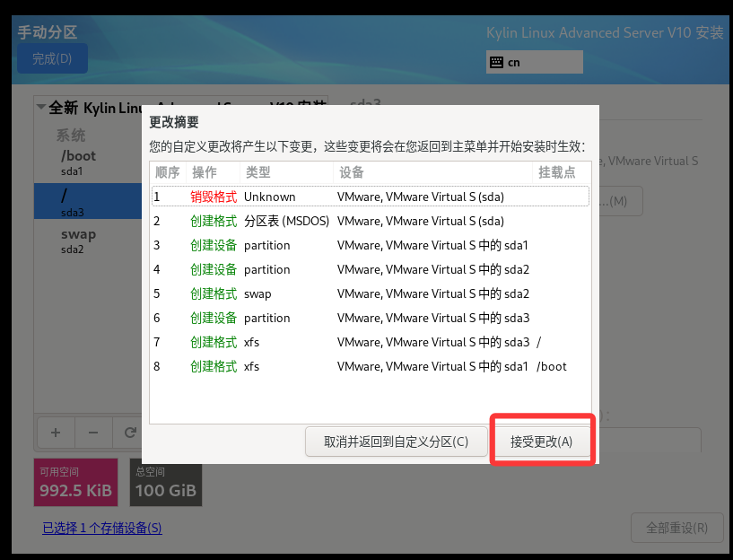Select row 1 销毁格式 Unknown
733x560 pixels.
[370, 197]
